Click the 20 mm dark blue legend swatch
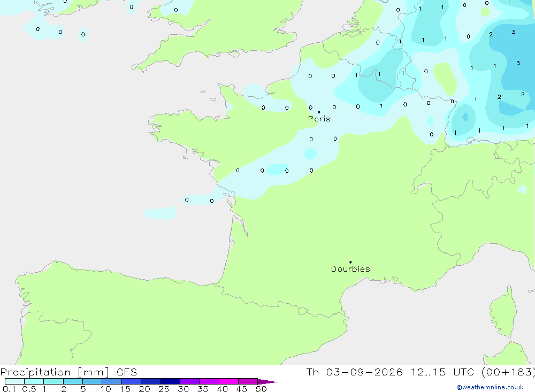Image resolution: width=535 pixels, height=392 pixels. click(x=150, y=381)
